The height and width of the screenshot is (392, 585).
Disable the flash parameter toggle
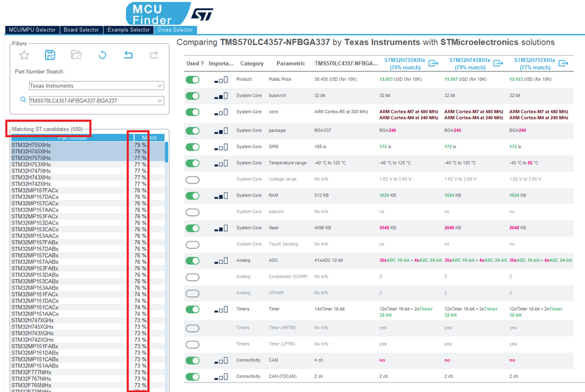[193, 228]
